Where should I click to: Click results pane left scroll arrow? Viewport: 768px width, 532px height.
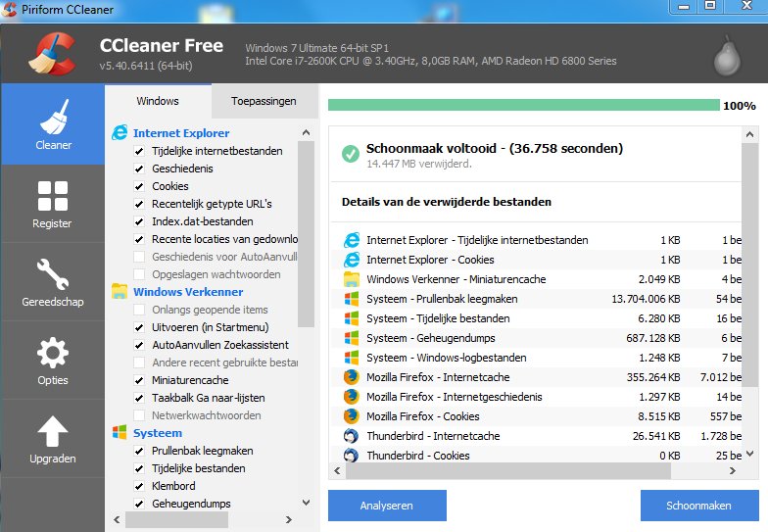click(x=337, y=470)
